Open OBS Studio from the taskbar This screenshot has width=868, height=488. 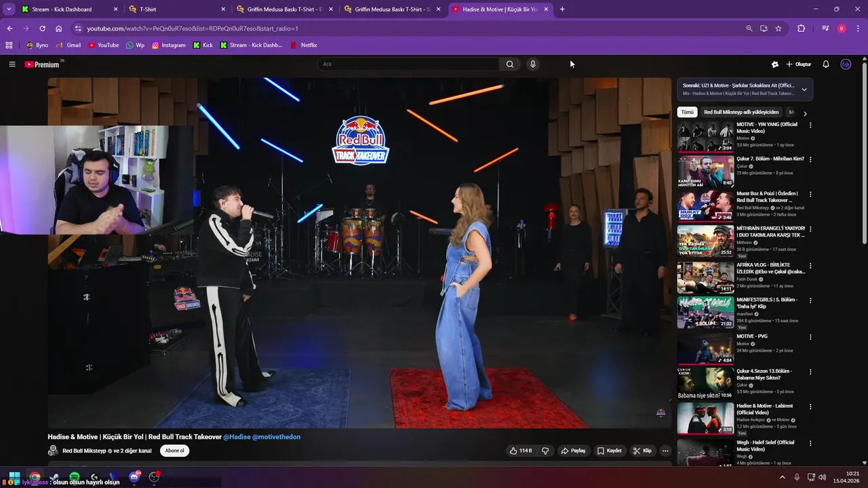click(155, 477)
